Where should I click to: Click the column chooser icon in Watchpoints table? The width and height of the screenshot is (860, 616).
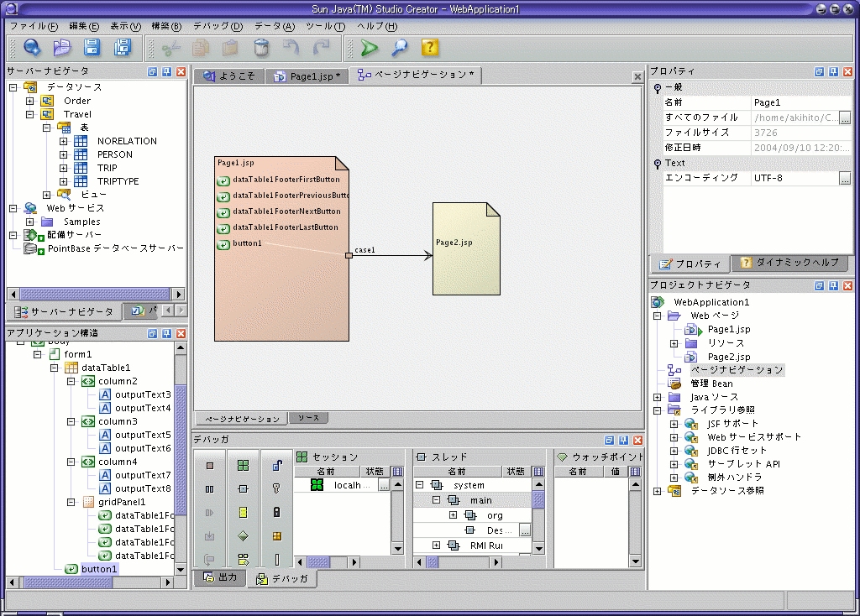click(x=635, y=472)
